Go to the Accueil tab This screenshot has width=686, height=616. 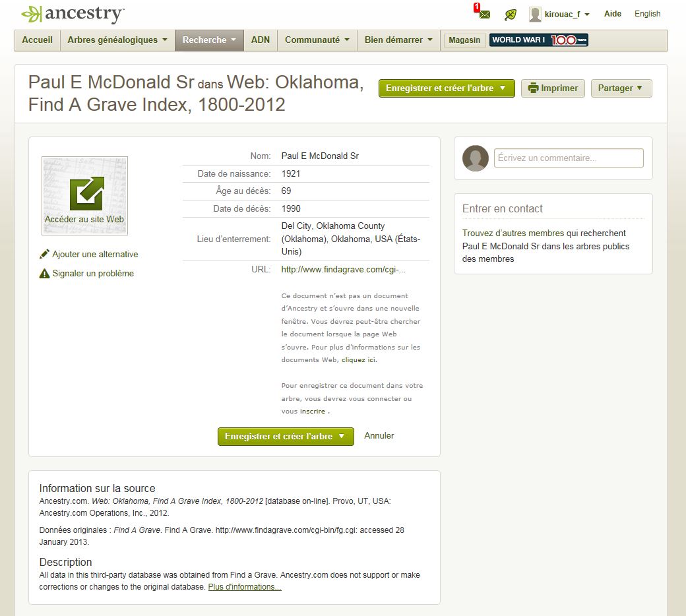coord(37,40)
